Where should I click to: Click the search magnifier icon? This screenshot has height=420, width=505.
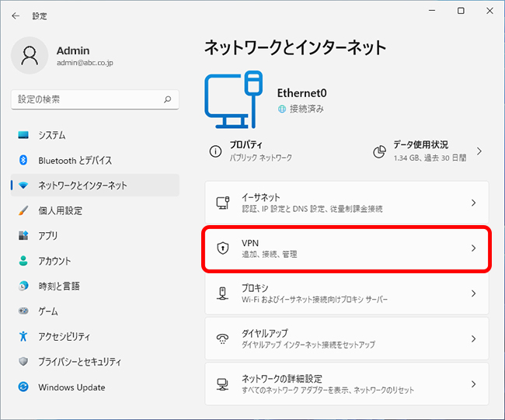pyautogui.click(x=167, y=99)
